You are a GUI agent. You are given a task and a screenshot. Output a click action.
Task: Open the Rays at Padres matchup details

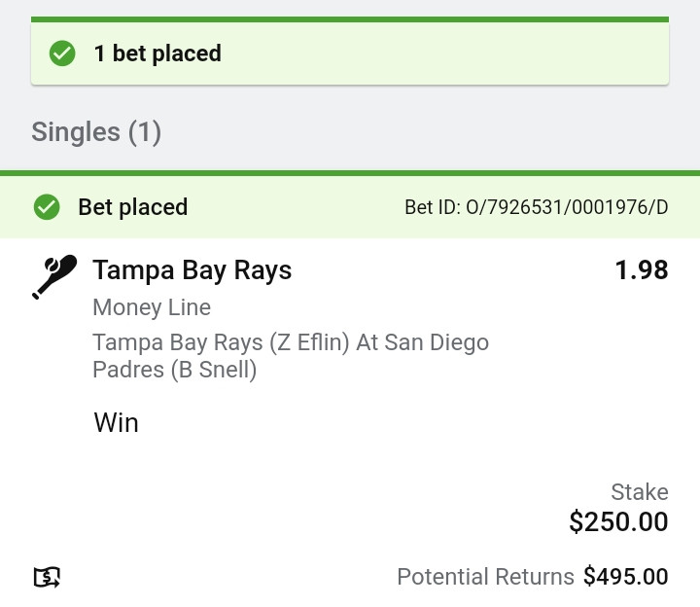tap(290, 343)
